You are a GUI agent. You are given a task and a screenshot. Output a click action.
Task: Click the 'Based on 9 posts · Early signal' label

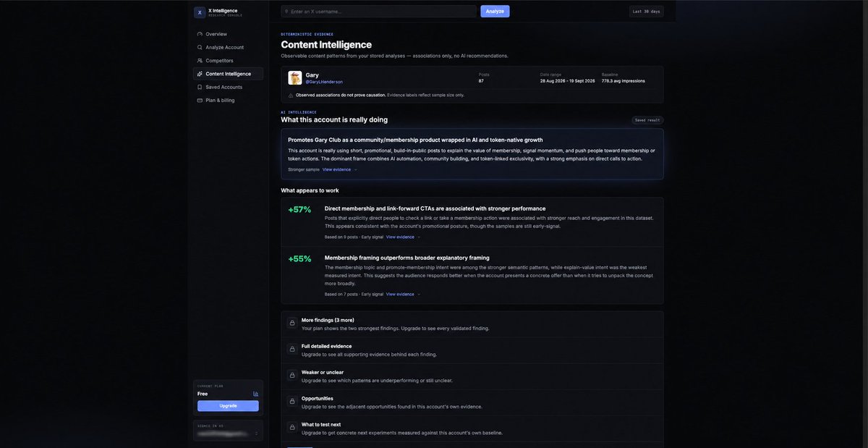click(x=354, y=237)
